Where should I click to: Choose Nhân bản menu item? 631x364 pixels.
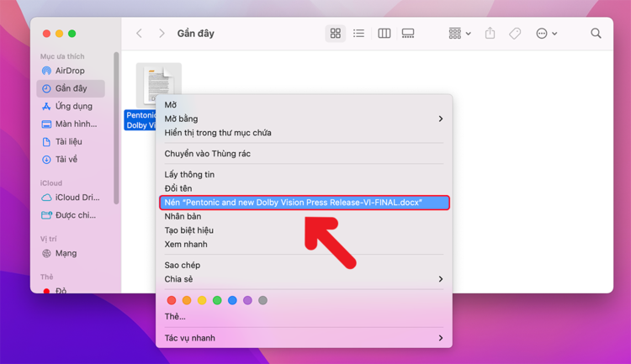(304, 216)
